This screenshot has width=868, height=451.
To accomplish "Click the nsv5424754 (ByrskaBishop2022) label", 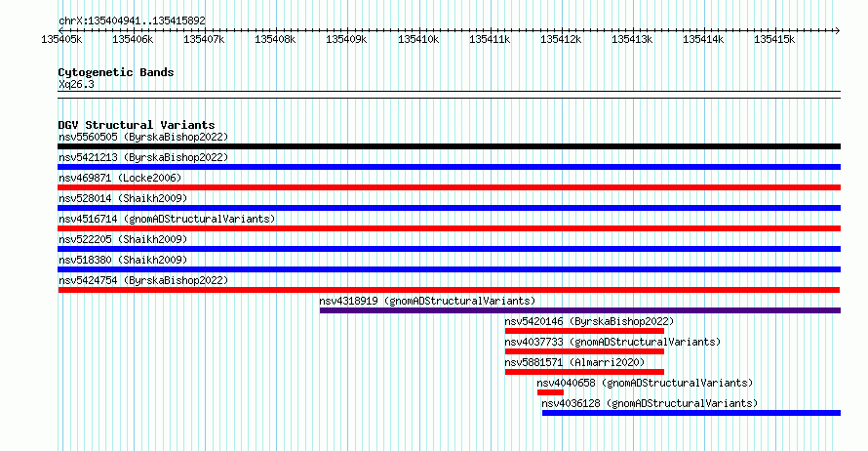I will click(143, 280).
